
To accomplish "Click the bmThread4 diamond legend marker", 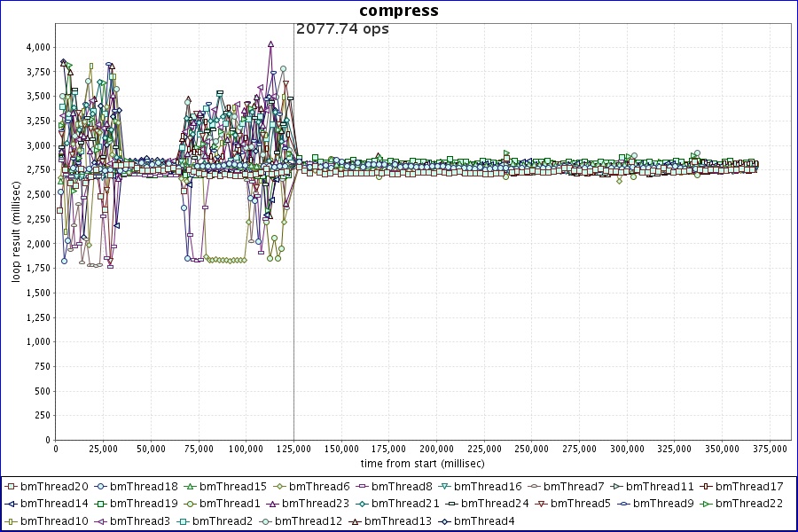I will tap(444, 521).
